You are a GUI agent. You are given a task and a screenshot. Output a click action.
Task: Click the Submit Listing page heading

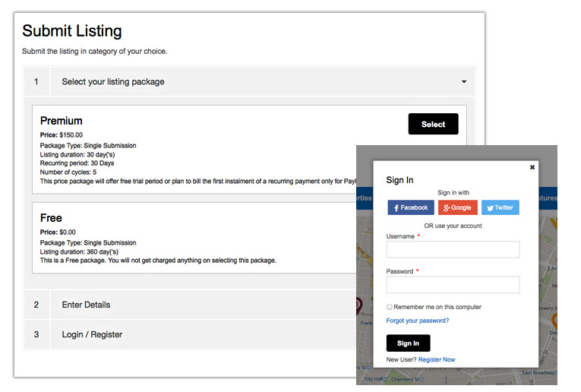72,30
